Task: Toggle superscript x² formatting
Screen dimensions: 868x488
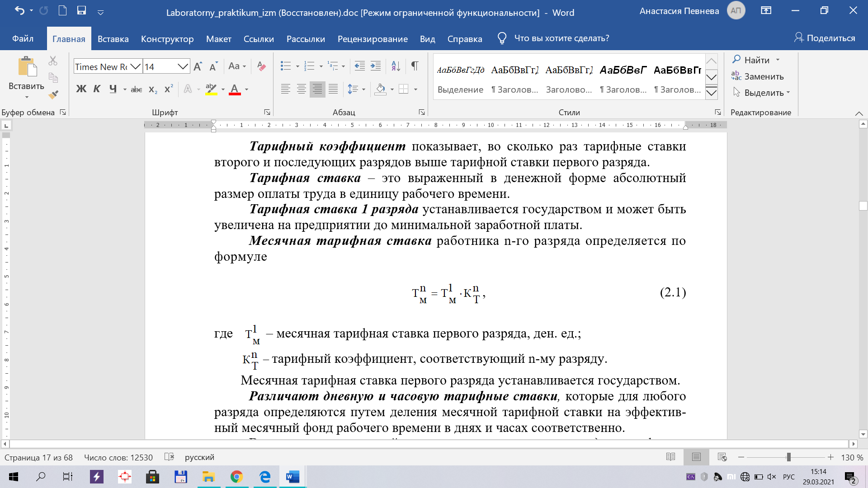Action: 169,89
